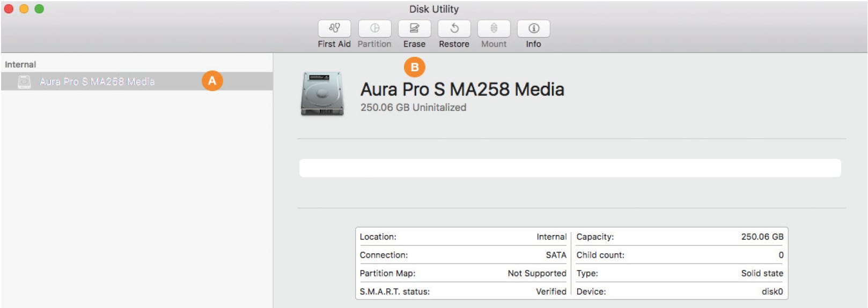
Task: Select the S.M.A.R.T. status row
Action: pos(462,291)
